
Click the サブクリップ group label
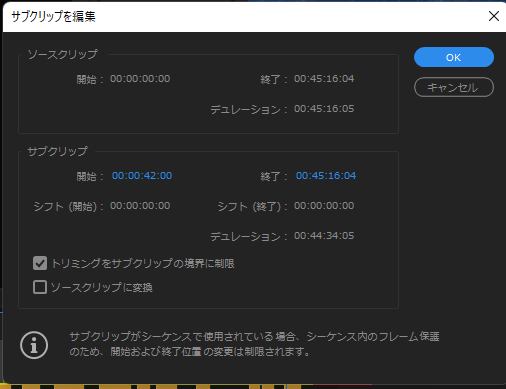pyautogui.click(x=57, y=151)
